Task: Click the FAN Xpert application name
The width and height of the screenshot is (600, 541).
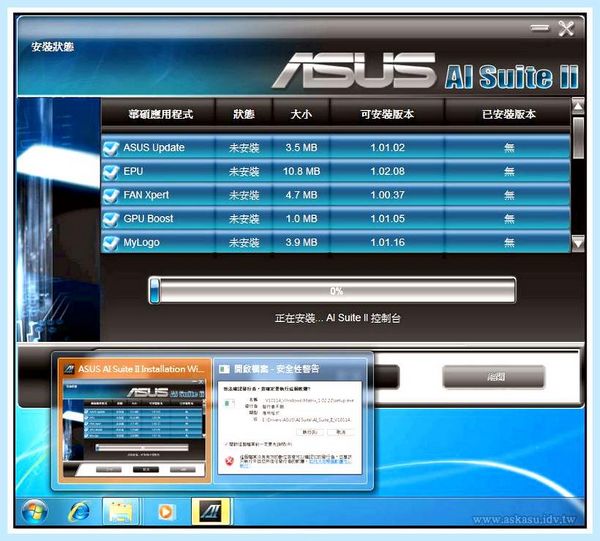Action: point(146,195)
